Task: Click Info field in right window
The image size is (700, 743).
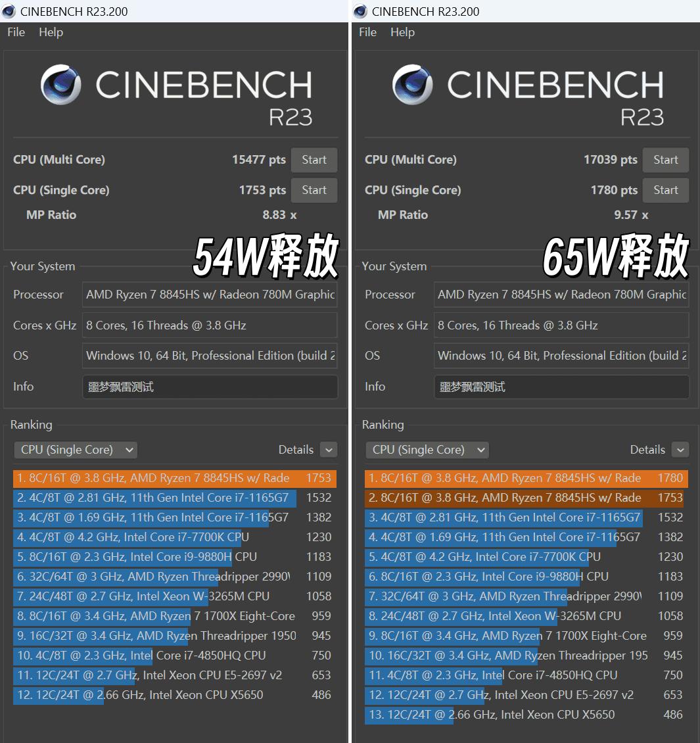Action: 561,387
